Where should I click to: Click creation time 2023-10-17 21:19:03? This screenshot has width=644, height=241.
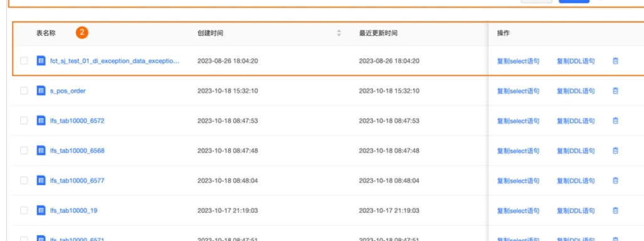228,210
